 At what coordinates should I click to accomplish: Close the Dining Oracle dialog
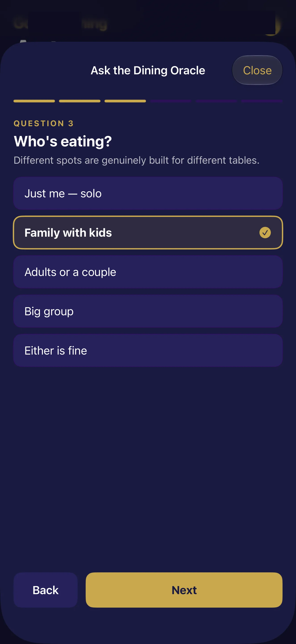coord(257,70)
